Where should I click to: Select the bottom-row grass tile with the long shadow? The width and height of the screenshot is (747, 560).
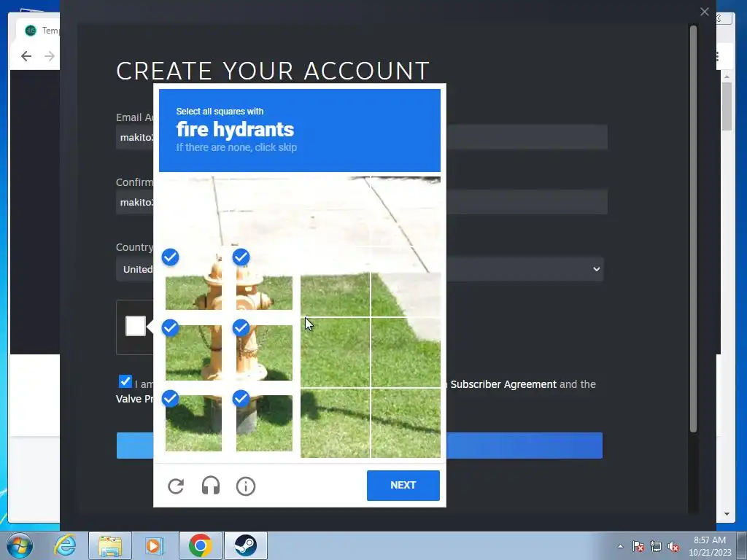[335, 423]
